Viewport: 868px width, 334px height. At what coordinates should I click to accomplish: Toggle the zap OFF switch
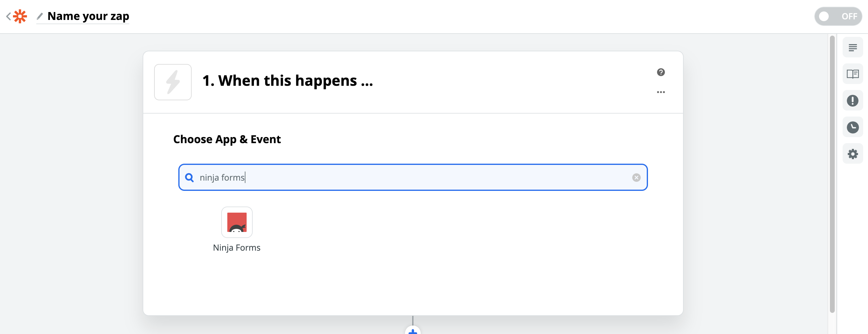pos(838,16)
